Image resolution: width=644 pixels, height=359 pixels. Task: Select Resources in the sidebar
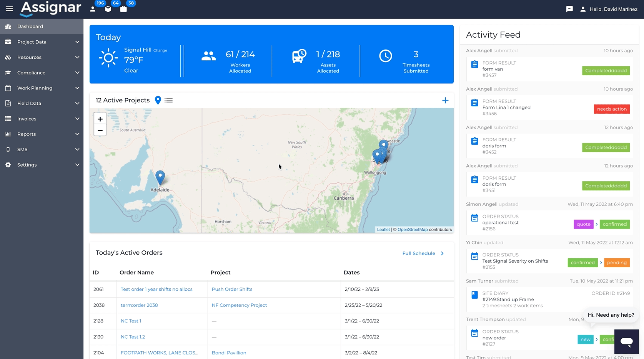[42, 57]
